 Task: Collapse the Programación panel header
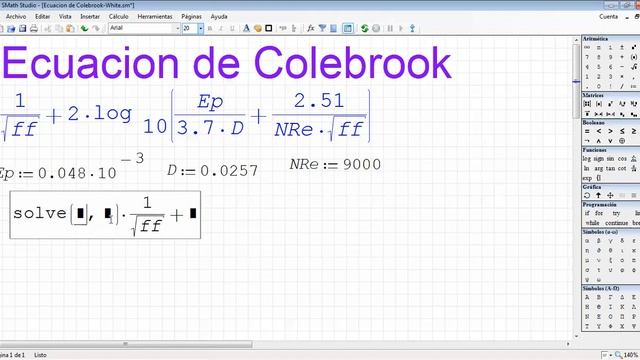tap(611, 204)
